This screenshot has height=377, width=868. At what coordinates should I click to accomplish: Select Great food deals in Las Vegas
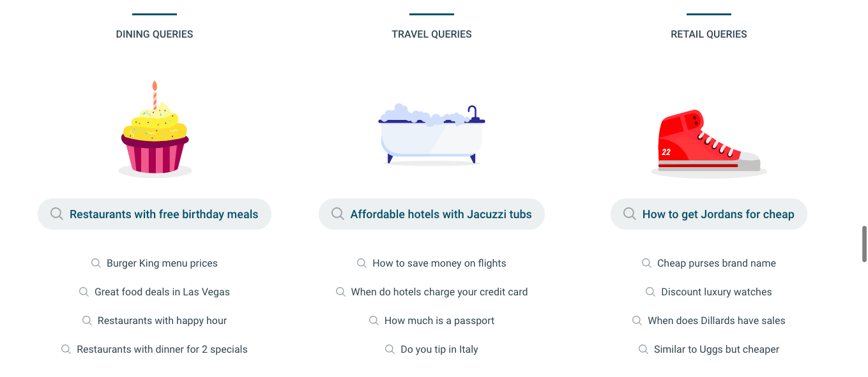point(162,292)
